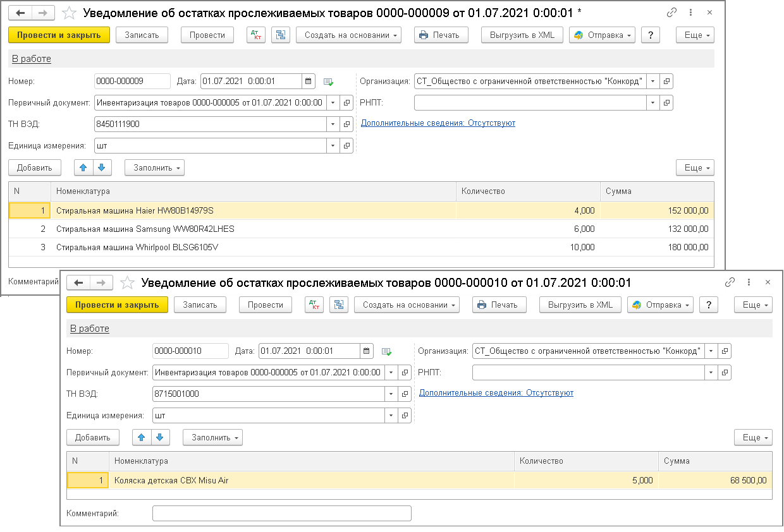Click Добавить in 0000-000010 window
The height and width of the screenshot is (532, 784).
coord(93,437)
